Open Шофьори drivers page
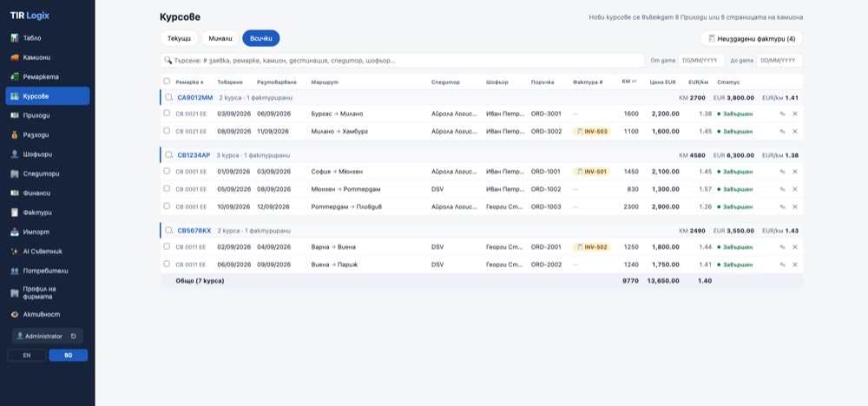Screen dimensions: 868x406 [48, 154]
